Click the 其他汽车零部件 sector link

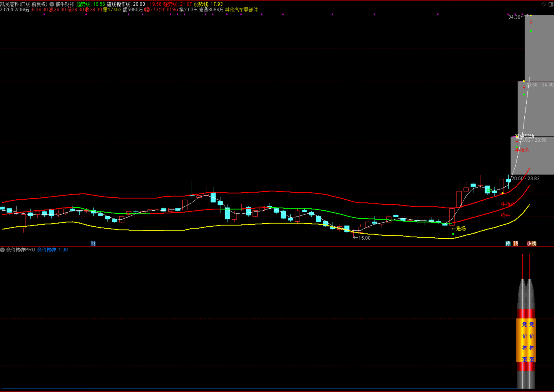tap(241, 10)
